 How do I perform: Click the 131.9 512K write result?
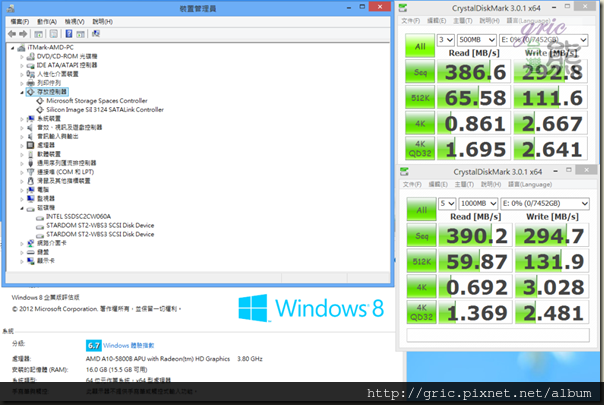coord(552,261)
